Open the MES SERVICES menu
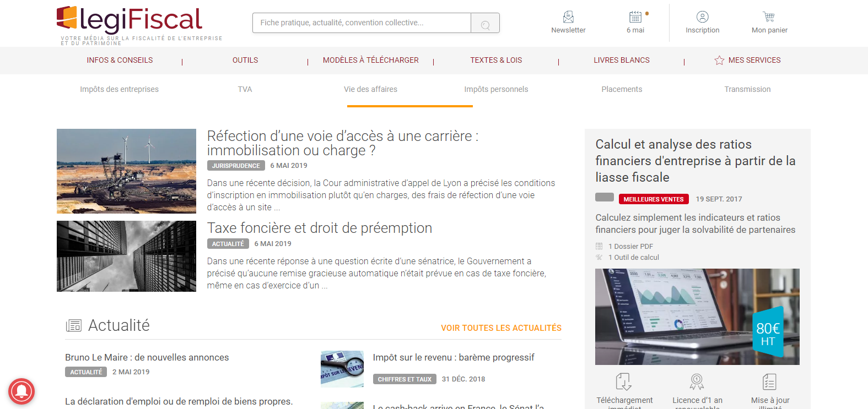The width and height of the screenshot is (868, 409). point(747,61)
